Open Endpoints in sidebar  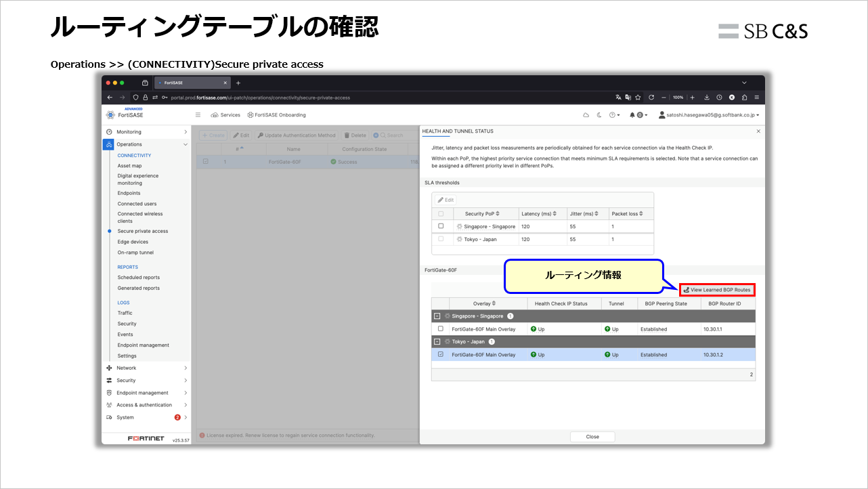[129, 193]
